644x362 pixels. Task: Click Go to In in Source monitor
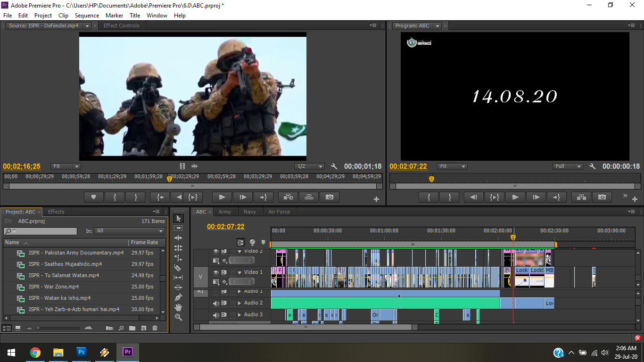(160, 197)
